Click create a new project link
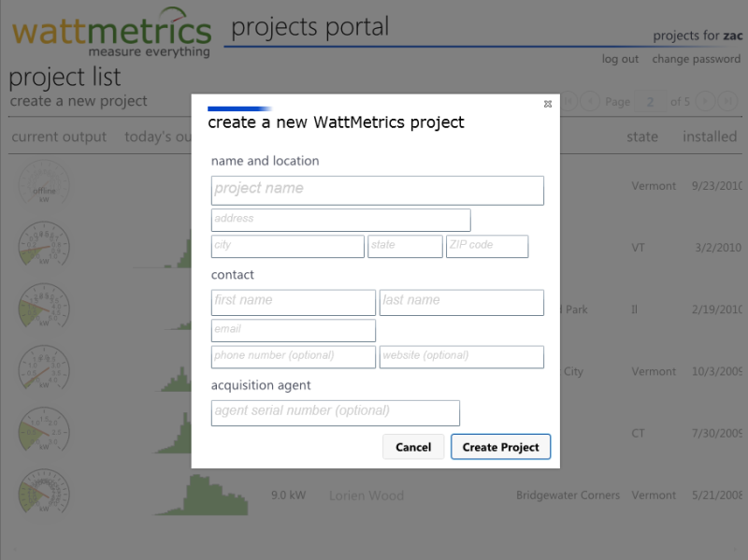Viewport: 748px width, 560px height. (x=79, y=101)
